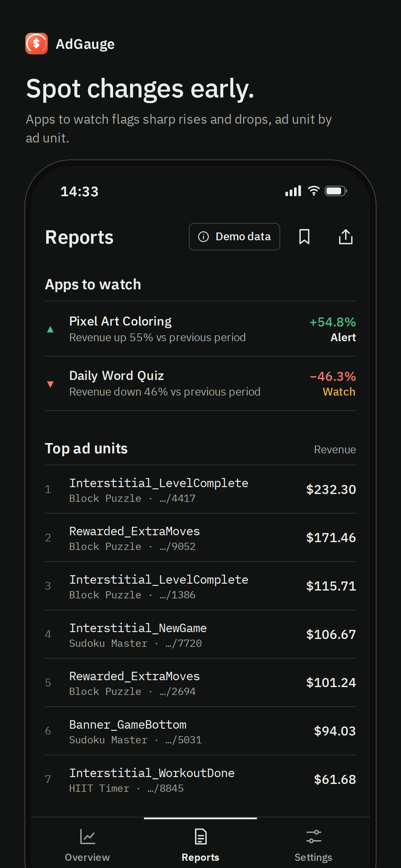The height and width of the screenshot is (868, 401).
Task: Select ad unit ending in …/1386
Action: click(x=200, y=586)
